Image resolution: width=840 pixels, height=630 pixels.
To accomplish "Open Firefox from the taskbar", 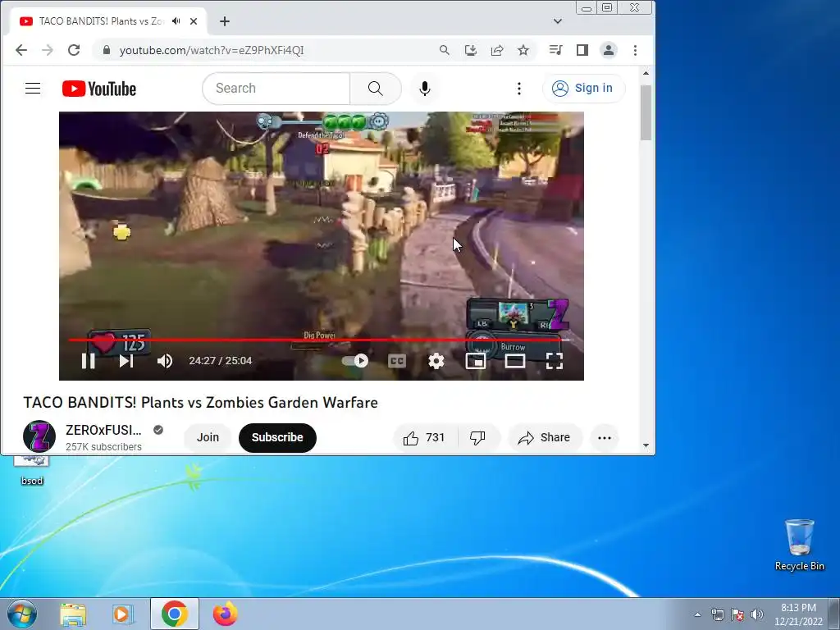I will pos(225,614).
